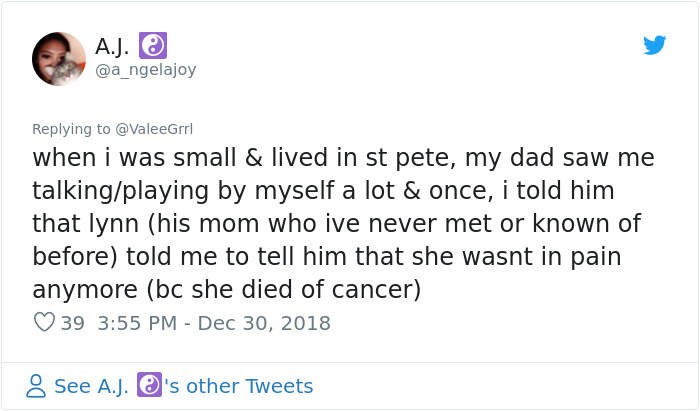Click the yin-yang emoji in the footer link
700x411 pixels.
150,386
